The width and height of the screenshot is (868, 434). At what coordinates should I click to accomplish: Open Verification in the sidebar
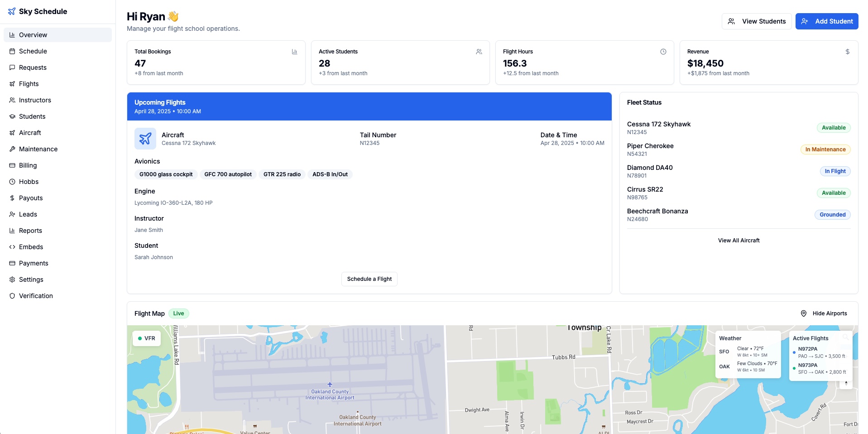click(36, 296)
